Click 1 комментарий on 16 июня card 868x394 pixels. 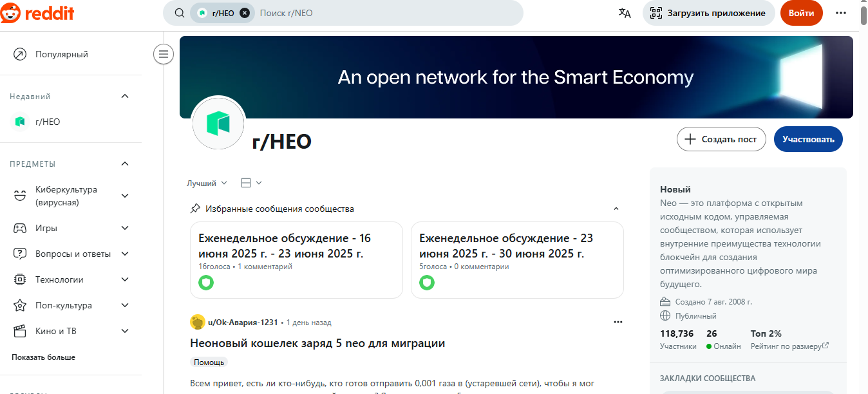(x=265, y=267)
